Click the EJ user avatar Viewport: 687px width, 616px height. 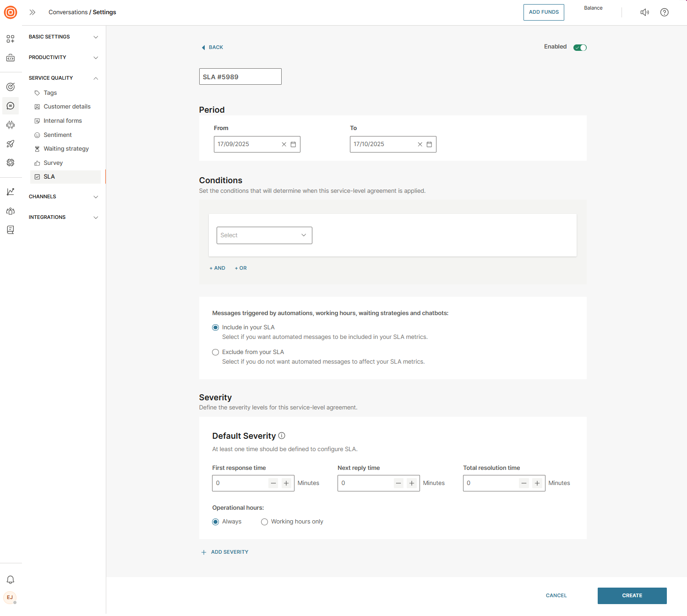click(10, 597)
